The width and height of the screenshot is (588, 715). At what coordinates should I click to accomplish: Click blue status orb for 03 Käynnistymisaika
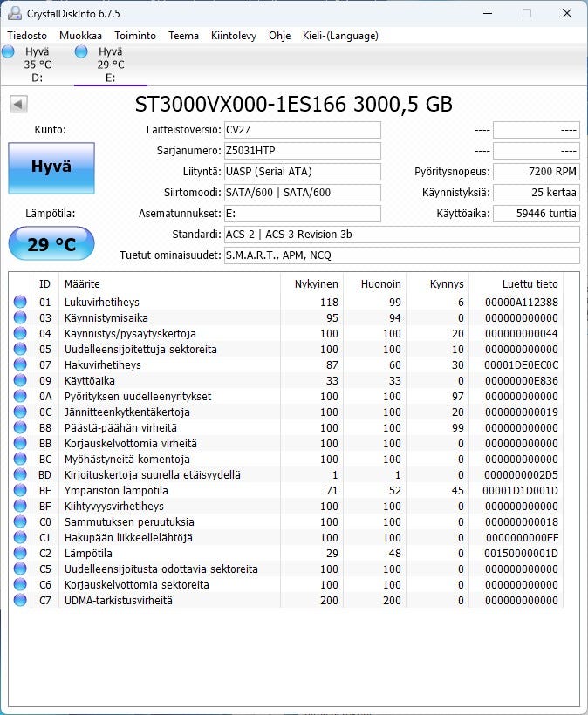click(20, 317)
